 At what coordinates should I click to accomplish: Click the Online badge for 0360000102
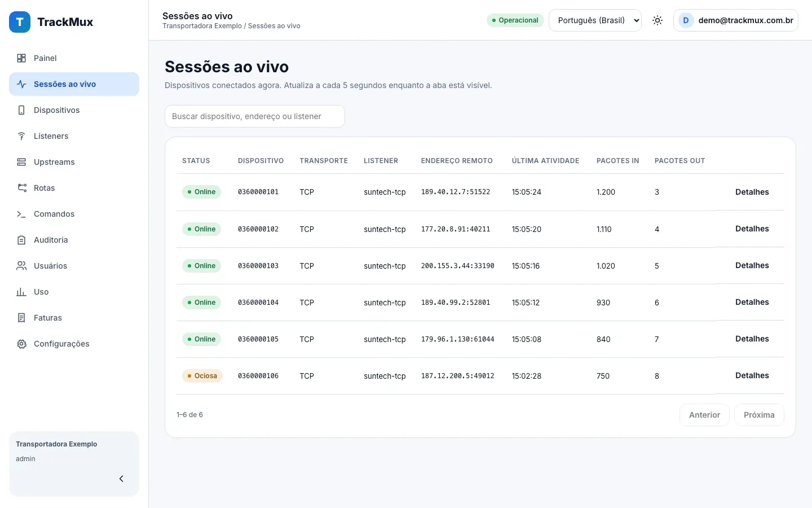pyautogui.click(x=201, y=229)
